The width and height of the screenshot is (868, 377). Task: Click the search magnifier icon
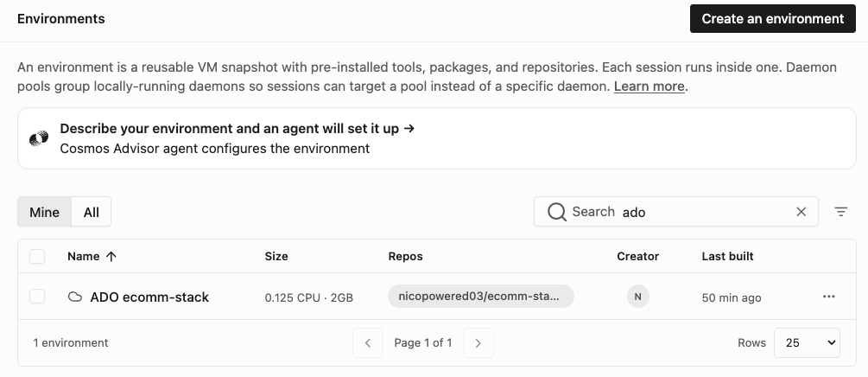(556, 212)
